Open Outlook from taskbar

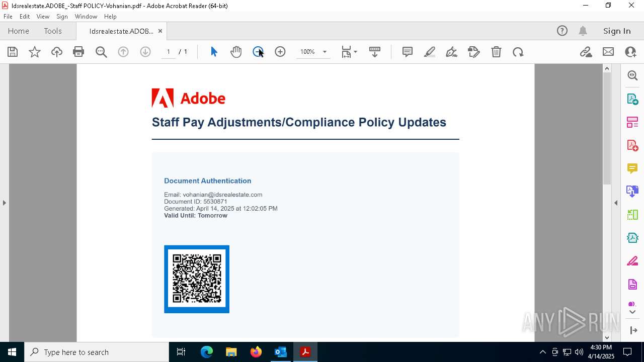(x=280, y=352)
